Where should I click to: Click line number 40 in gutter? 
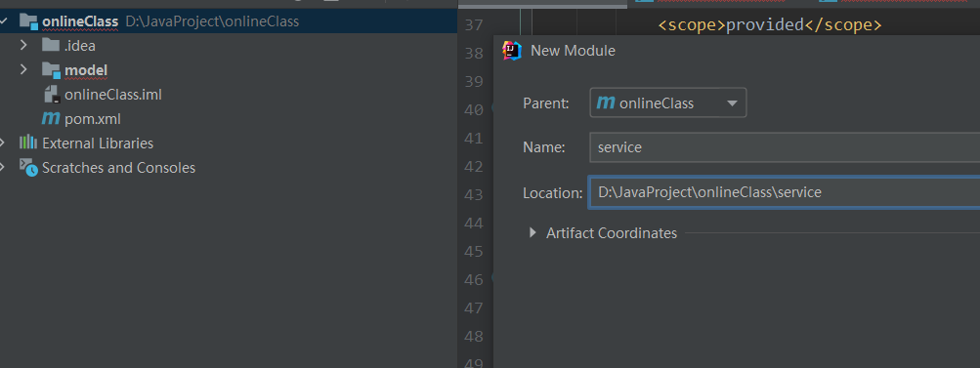click(x=475, y=110)
